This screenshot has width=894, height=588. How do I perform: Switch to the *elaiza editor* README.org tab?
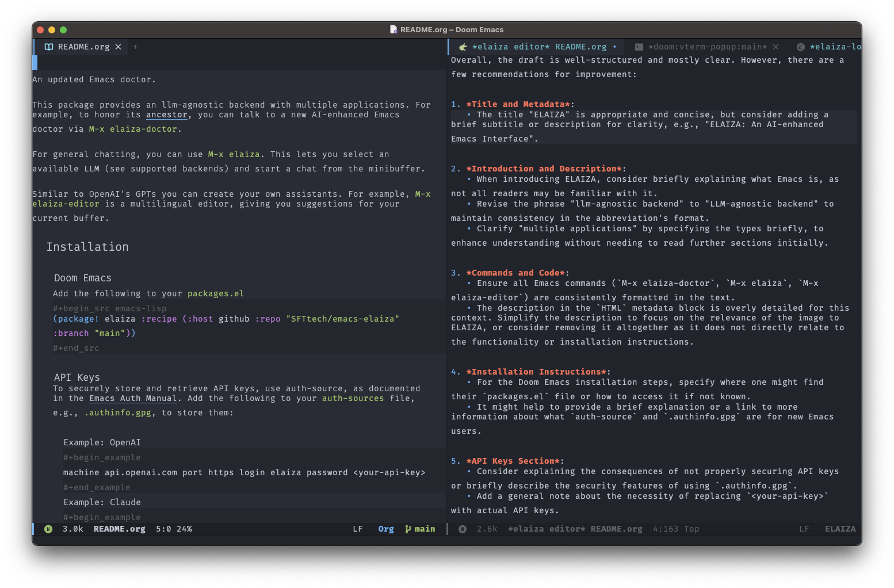coord(539,47)
